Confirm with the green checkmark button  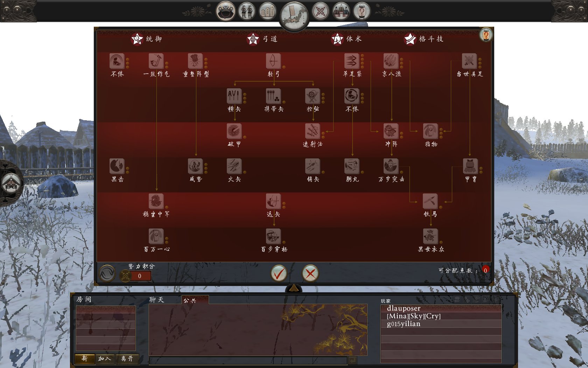tap(279, 273)
